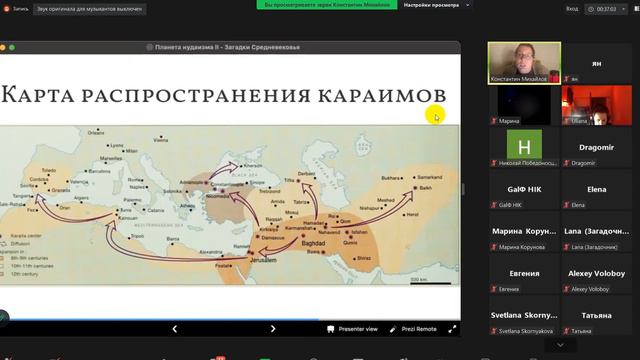
Task: Click the Baghdad label on the map
Action: (313, 243)
